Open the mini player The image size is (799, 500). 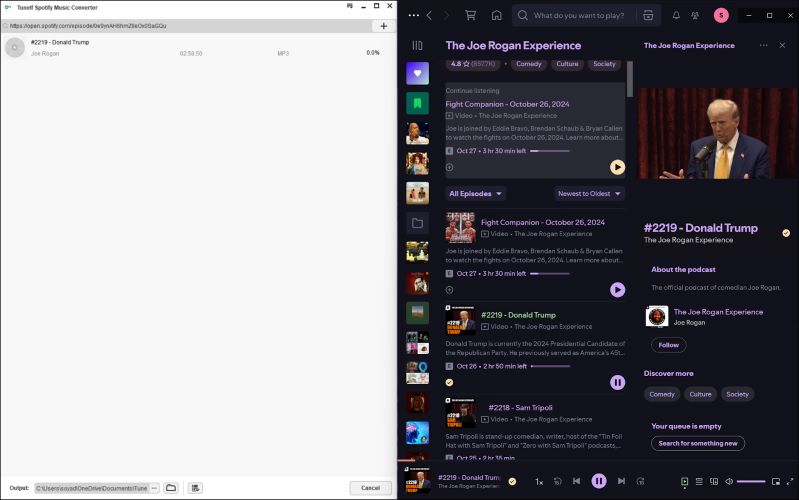tap(776, 481)
